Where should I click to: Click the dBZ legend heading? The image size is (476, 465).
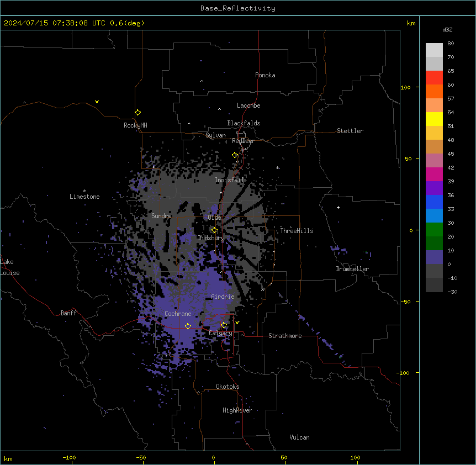tap(447, 30)
